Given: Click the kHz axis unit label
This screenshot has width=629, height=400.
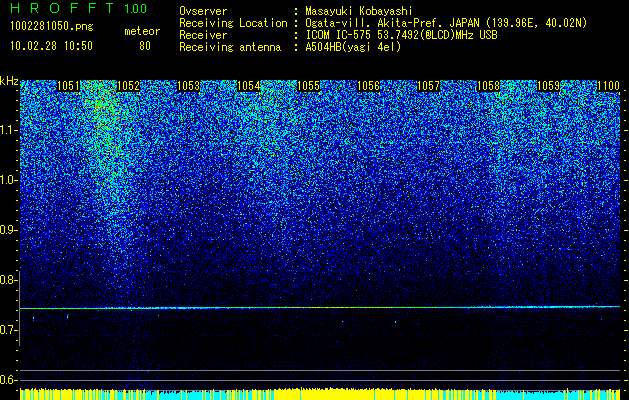Looking at the screenshot, I should (9, 81).
